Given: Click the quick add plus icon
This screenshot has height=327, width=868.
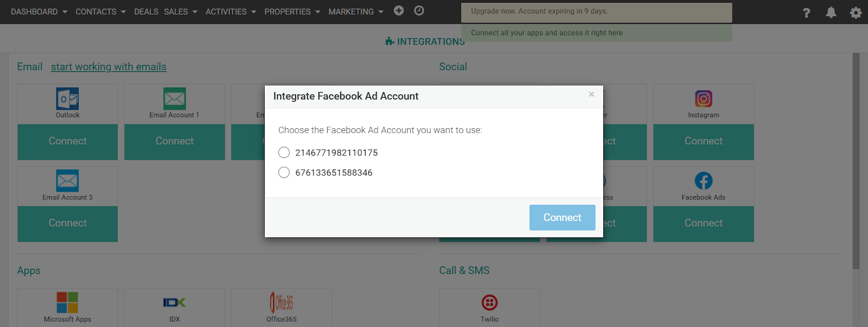Looking at the screenshot, I should click(x=399, y=11).
